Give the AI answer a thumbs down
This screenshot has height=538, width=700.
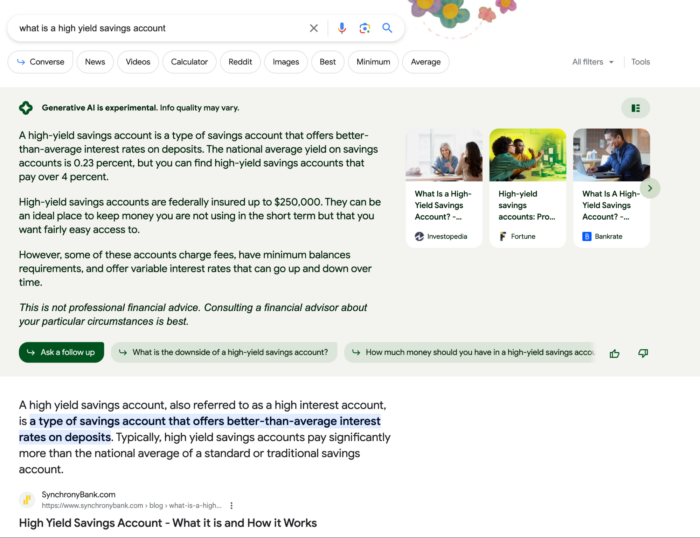pos(643,354)
